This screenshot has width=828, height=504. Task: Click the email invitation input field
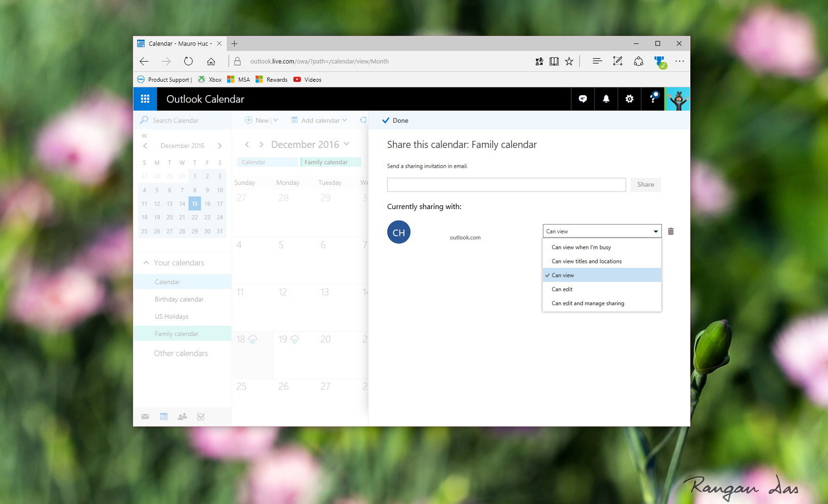506,184
